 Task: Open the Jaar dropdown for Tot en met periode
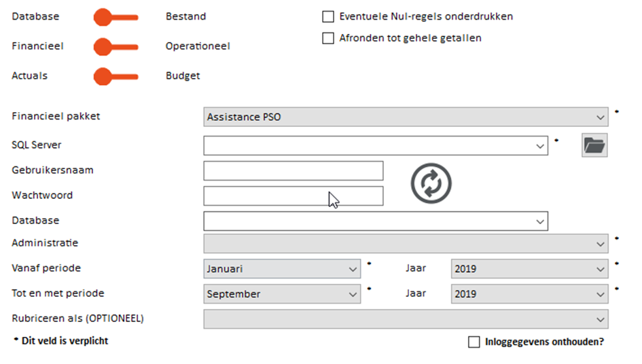click(530, 294)
